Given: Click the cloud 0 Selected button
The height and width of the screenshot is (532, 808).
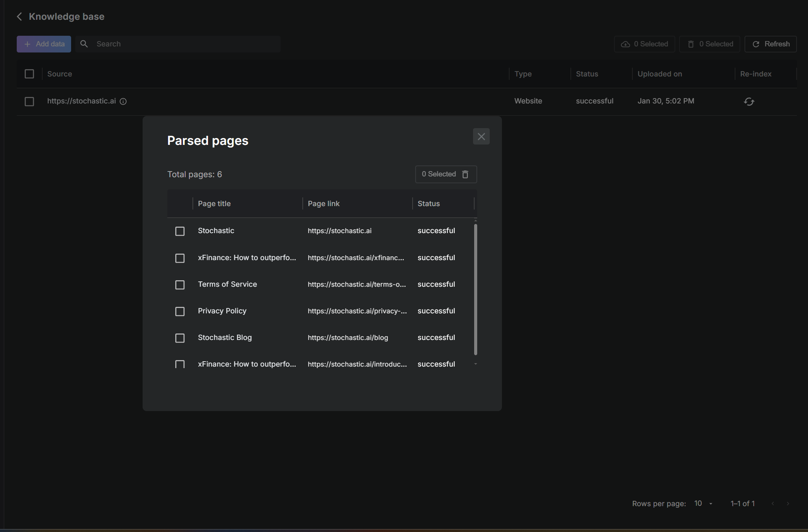Looking at the screenshot, I should pos(644,44).
